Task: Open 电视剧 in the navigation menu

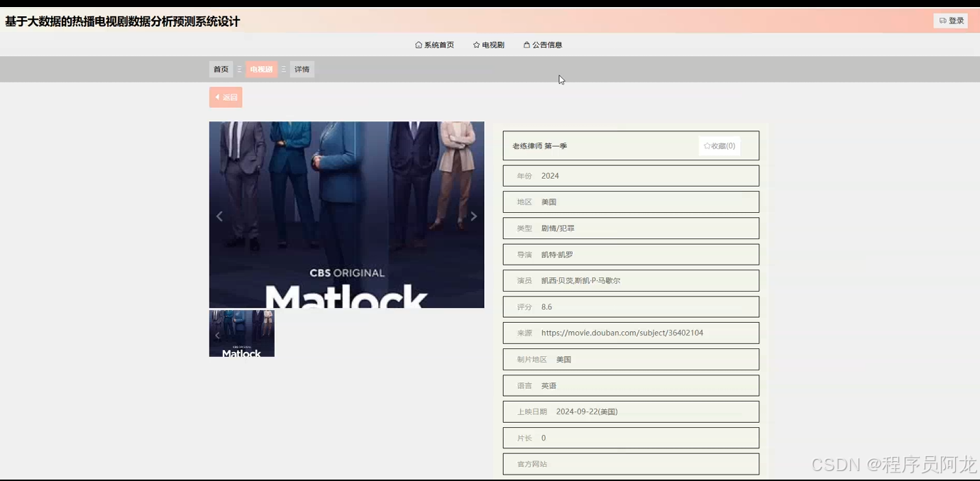Action: (488, 45)
